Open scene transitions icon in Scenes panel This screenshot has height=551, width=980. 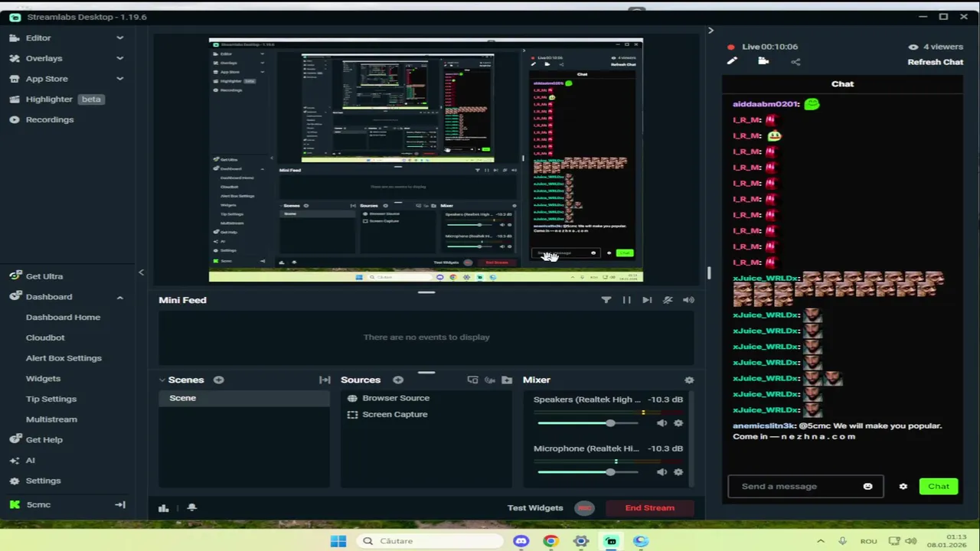coord(325,380)
